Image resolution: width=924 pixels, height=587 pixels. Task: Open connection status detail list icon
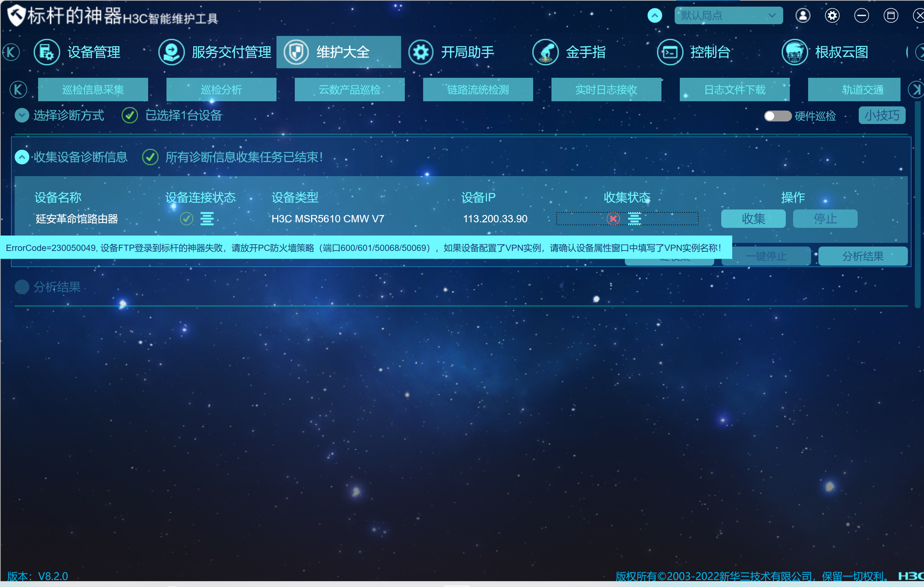tap(207, 219)
